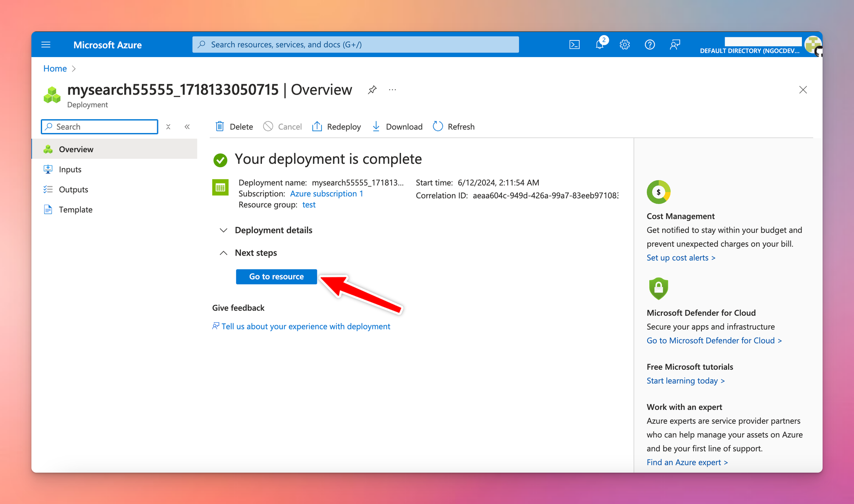Click the Defender for Cloud shield icon
Screen dimensions: 854x504
pos(658,288)
